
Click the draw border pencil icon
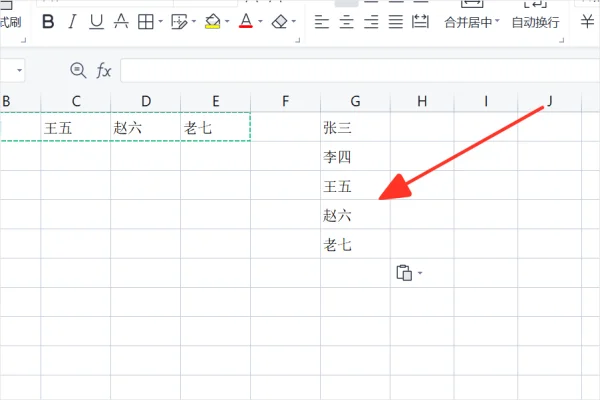(x=179, y=22)
